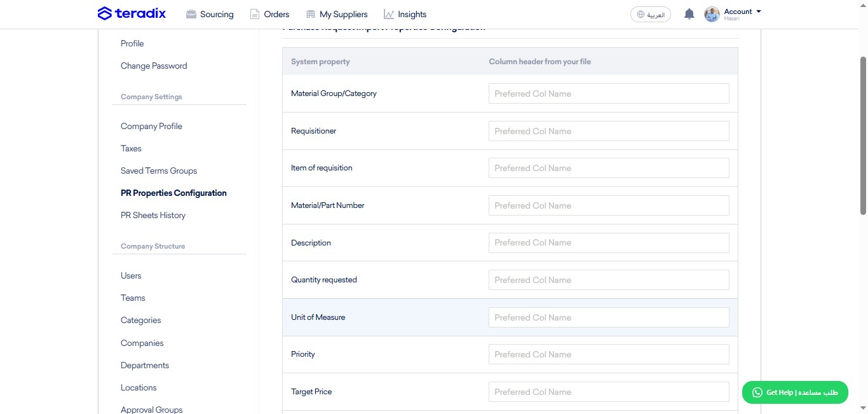The image size is (868, 414).
Task: Click the Teradix logo
Action: point(132,13)
